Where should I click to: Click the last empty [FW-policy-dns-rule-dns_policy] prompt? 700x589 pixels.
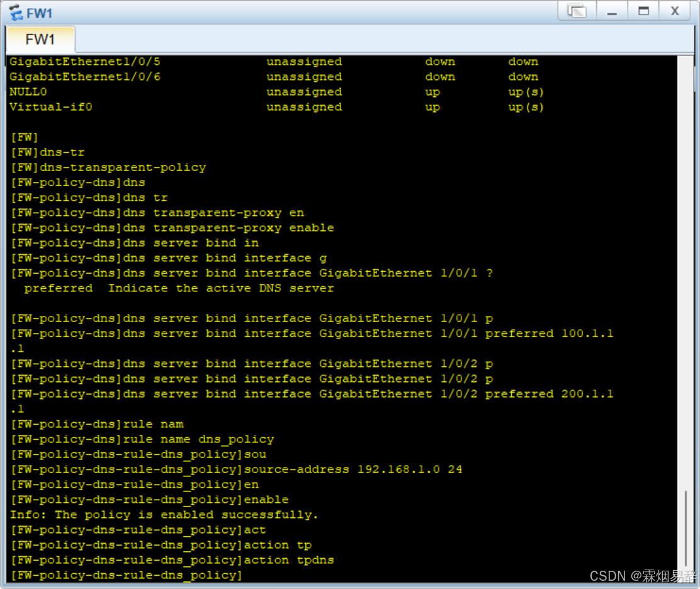coord(127,575)
